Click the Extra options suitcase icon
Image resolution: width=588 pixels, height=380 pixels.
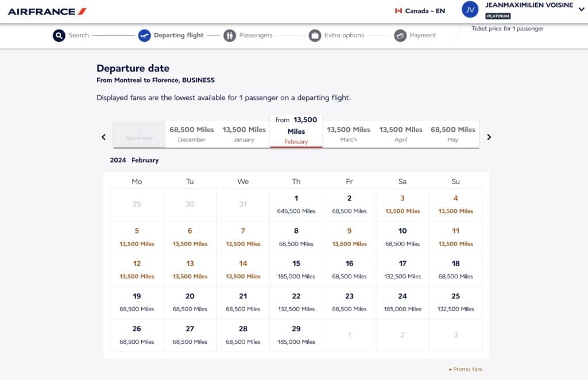coord(315,36)
